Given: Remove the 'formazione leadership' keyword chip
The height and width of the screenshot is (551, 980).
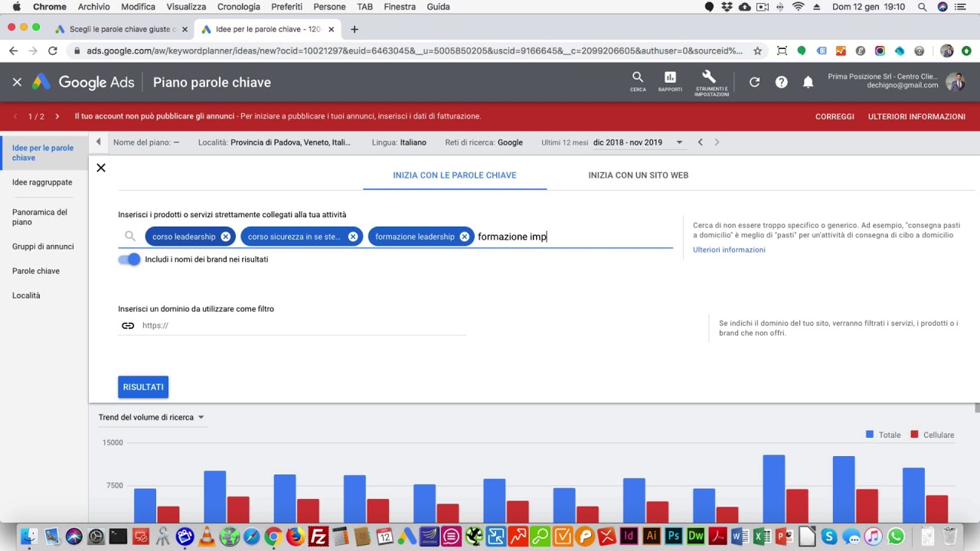Looking at the screenshot, I should [x=464, y=236].
